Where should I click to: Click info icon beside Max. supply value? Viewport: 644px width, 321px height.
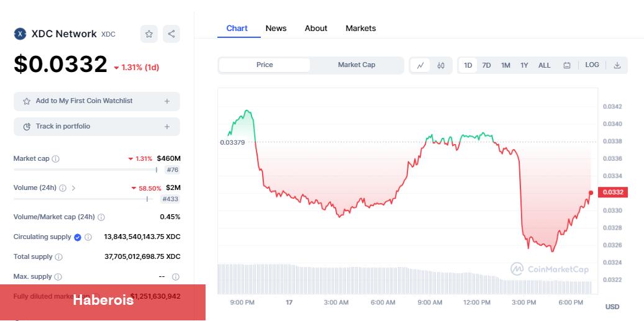(x=175, y=277)
